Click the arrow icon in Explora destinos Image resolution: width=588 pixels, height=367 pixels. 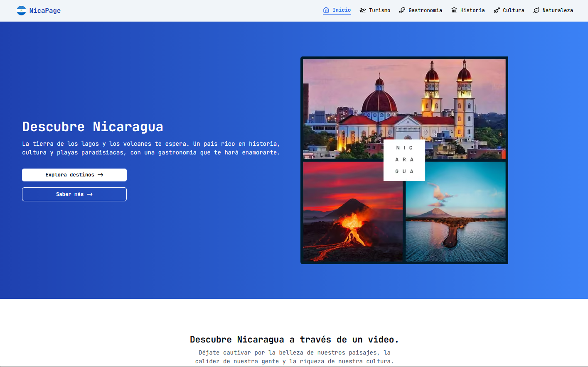coord(101,175)
